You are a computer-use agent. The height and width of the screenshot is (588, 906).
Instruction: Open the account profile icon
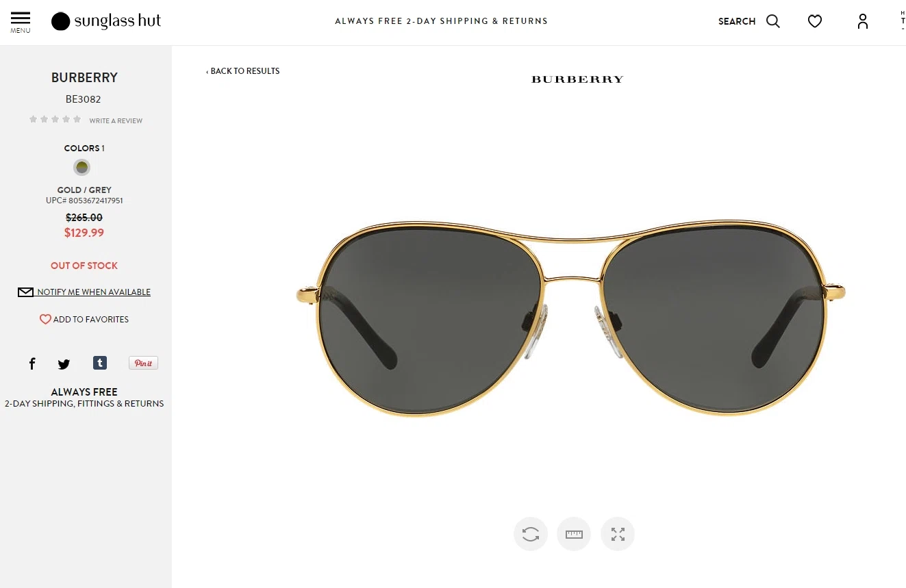coord(863,21)
